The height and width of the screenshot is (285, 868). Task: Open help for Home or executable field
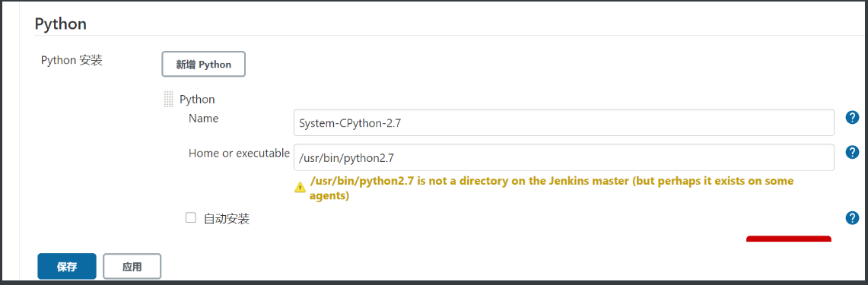pos(852,152)
